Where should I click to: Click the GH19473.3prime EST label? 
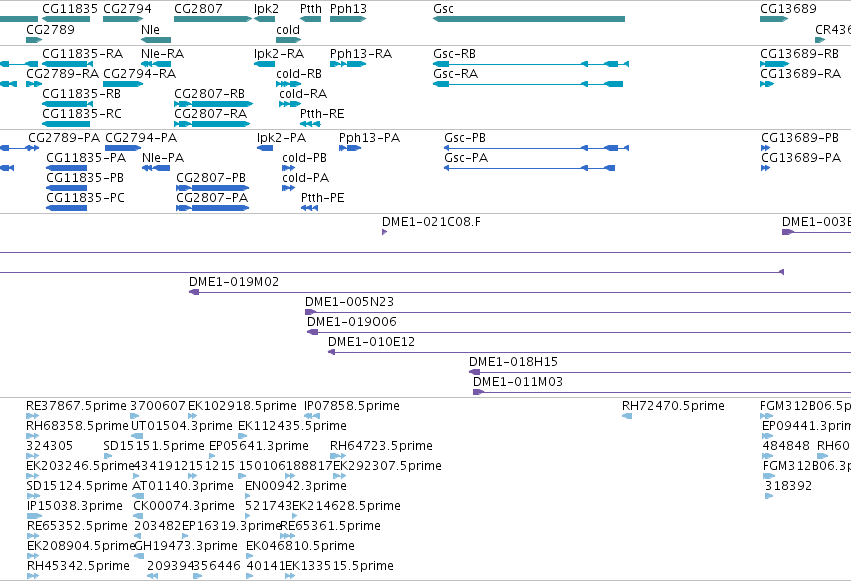[186, 546]
